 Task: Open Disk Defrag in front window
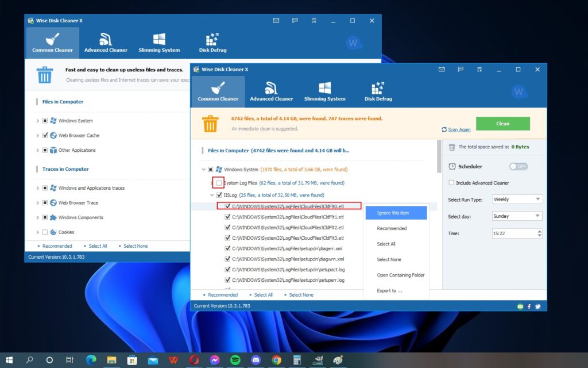pos(378,91)
